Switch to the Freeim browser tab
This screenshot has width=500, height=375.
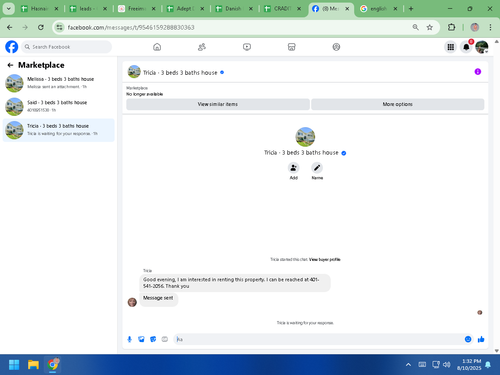tap(136, 9)
